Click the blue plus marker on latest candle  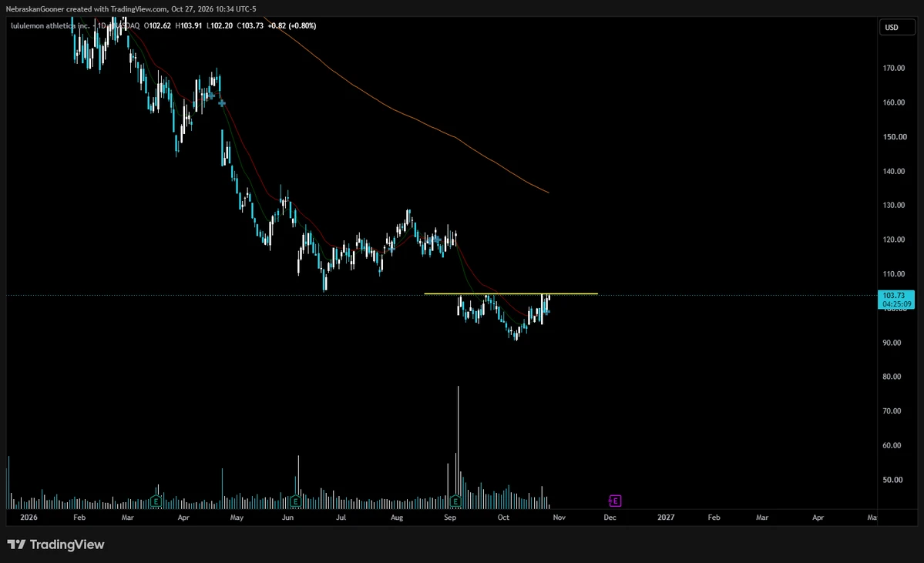click(547, 311)
